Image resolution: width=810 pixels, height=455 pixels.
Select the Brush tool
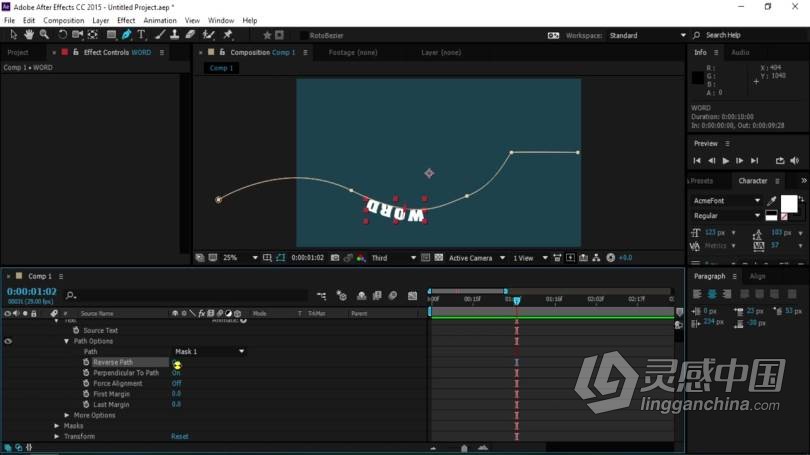click(x=159, y=35)
